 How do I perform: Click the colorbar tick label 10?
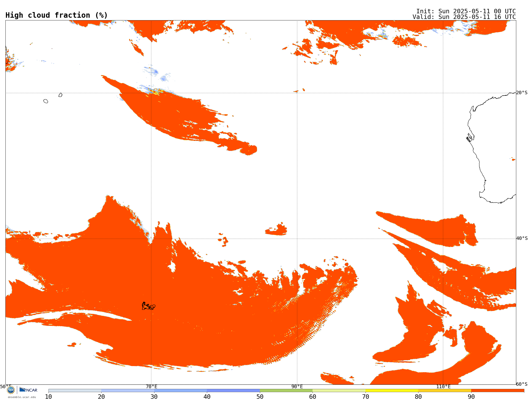pyautogui.click(x=49, y=397)
